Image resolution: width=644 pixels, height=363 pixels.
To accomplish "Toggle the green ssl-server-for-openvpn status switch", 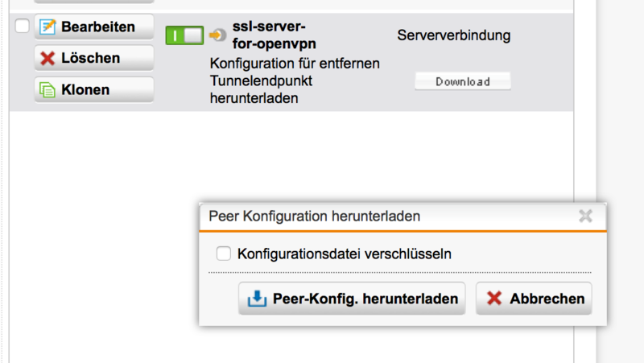I will pyautogui.click(x=184, y=35).
